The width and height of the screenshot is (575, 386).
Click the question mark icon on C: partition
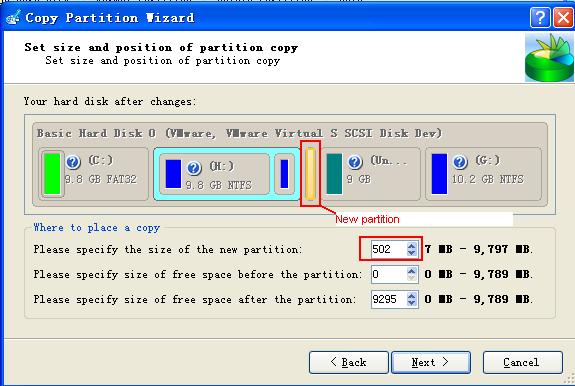73,161
